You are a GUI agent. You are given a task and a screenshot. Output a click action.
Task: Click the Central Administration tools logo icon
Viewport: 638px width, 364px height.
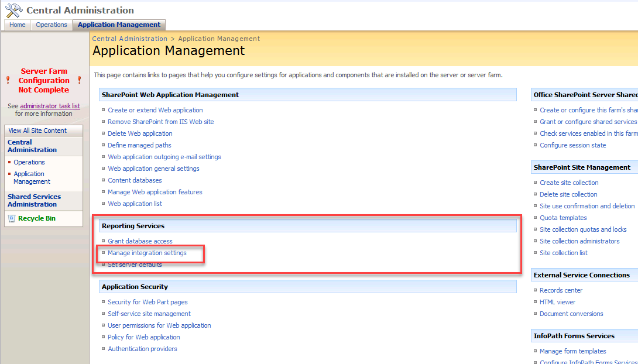tap(14, 11)
